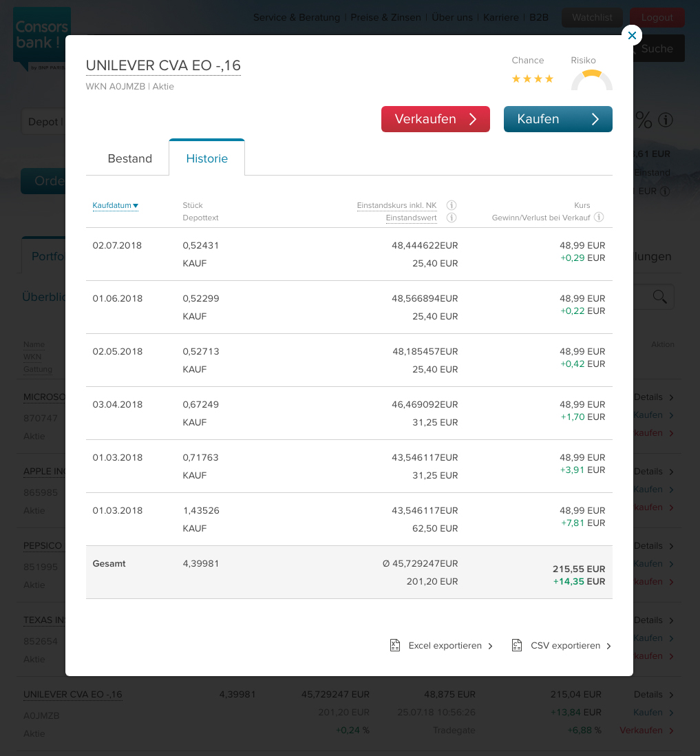700x756 pixels.
Task: Switch to the Bestand tab
Action: [x=129, y=158]
